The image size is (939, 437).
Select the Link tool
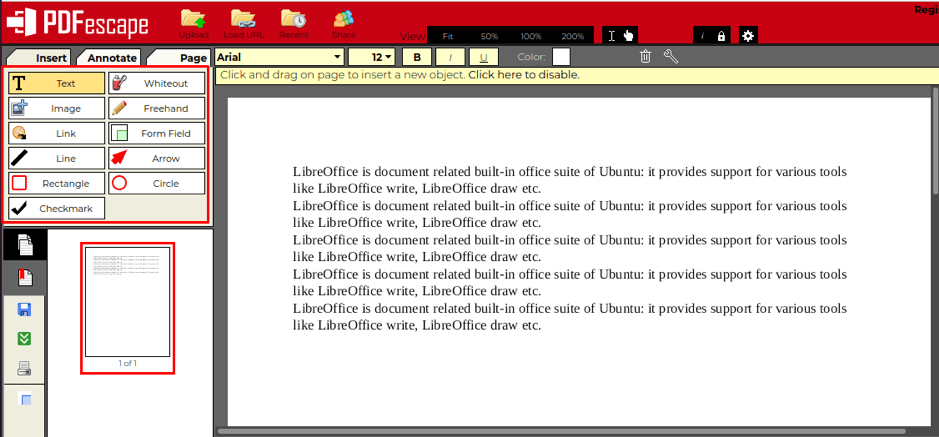[56, 133]
